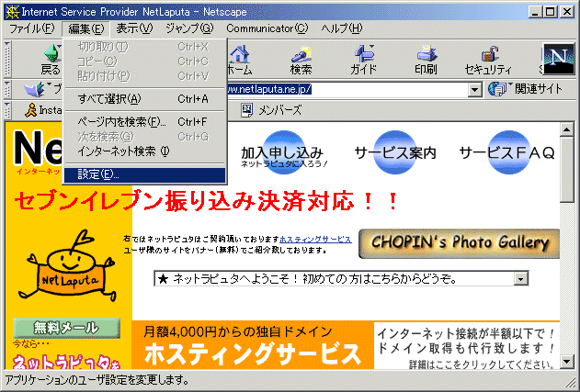Open the View (表示) menu
The image size is (580, 392).
(134, 28)
